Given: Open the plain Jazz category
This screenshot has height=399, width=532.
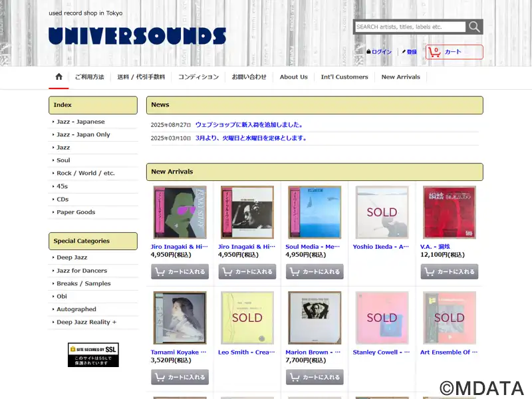Looking at the screenshot, I should pos(63,147).
